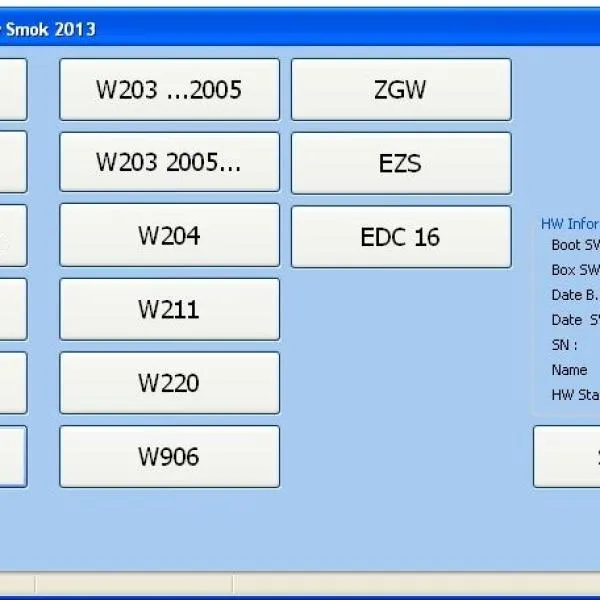Select the W203 2005... model button
The image size is (600, 600).
point(169,162)
